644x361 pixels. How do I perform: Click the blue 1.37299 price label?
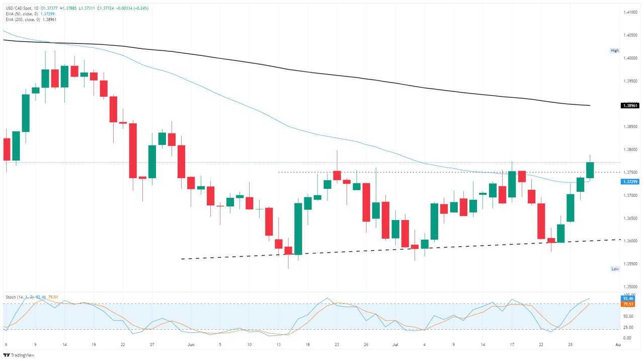[630, 181]
